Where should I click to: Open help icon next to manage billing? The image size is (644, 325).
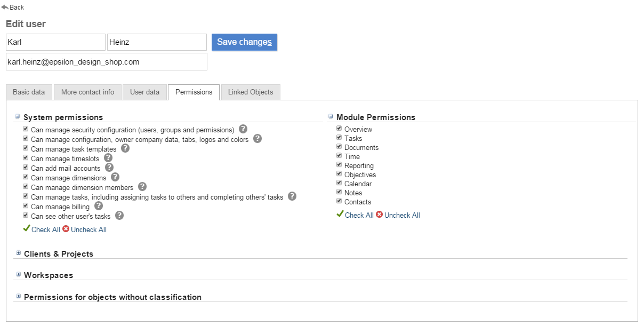tap(99, 206)
